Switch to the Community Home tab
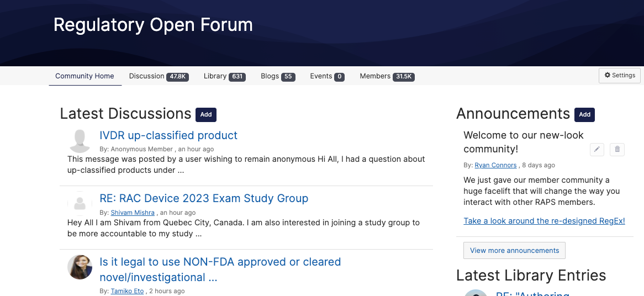This screenshot has height=296, width=644. 85,76
